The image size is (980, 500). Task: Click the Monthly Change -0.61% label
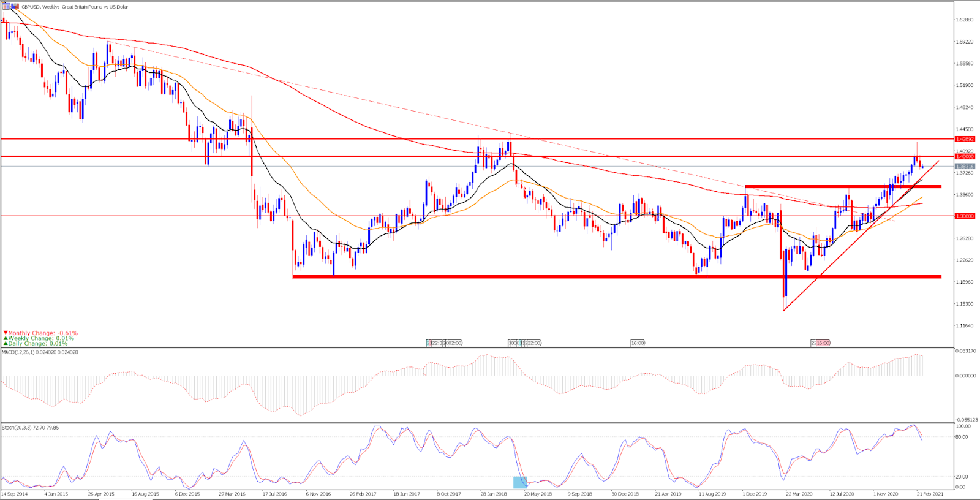(x=41, y=333)
